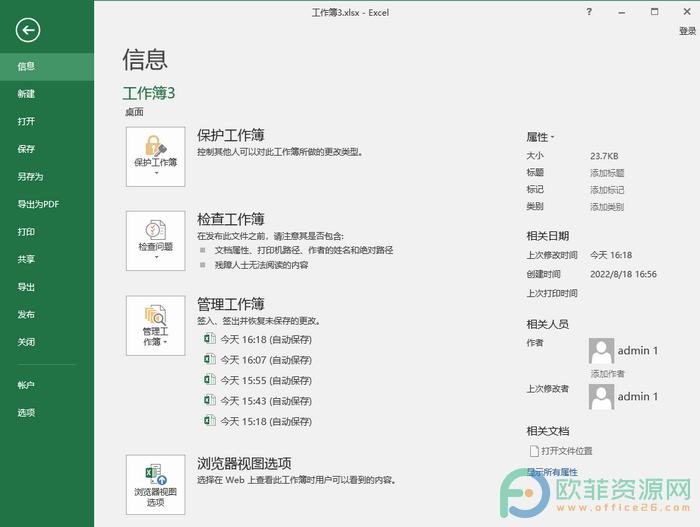Click the 添加标题 field
The height and width of the screenshot is (527, 700).
coord(607,173)
